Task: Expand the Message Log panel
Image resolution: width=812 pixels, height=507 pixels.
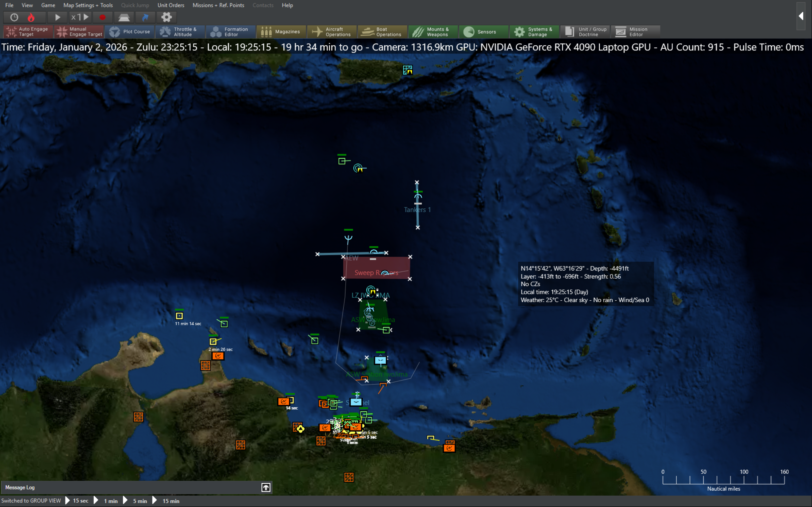Action: pos(266,487)
